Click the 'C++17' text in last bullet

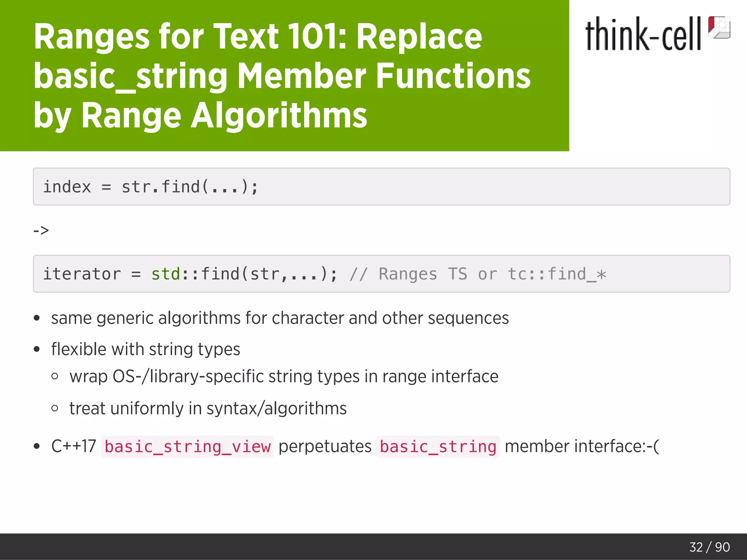point(74,447)
